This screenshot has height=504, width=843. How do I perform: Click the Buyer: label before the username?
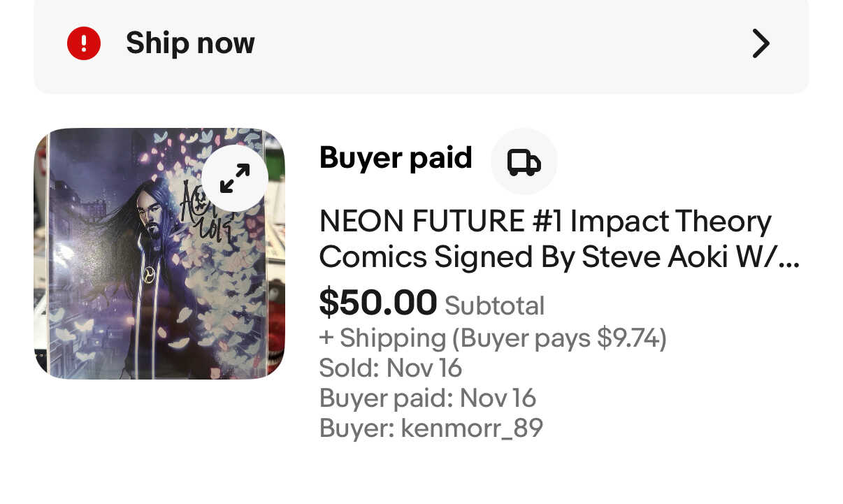pos(357,428)
